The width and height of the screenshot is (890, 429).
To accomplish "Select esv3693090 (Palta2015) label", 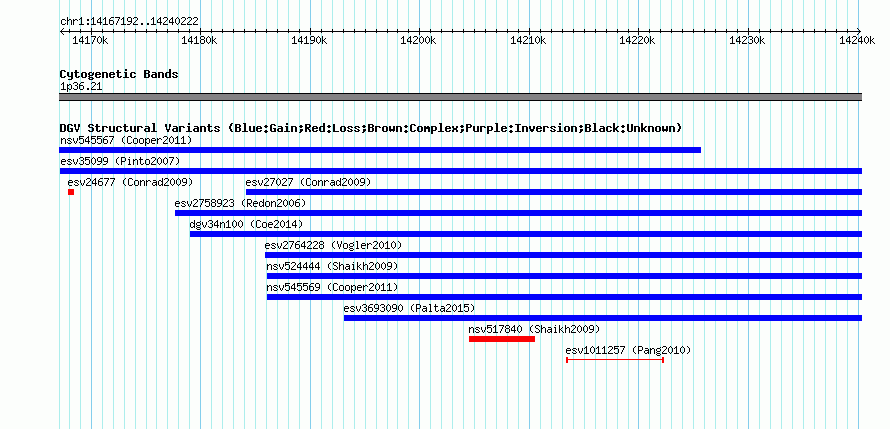I will point(409,308).
